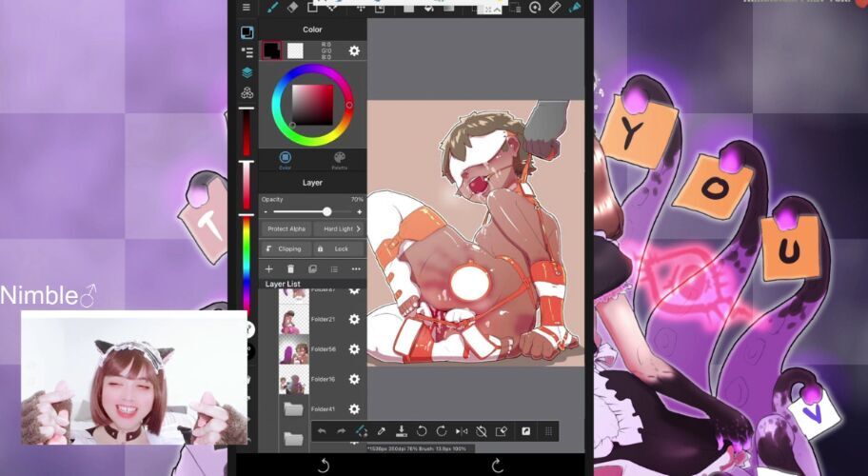Open the Hard Light blend mode dropdown
Image resolution: width=868 pixels, height=476 pixels.
(341, 228)
